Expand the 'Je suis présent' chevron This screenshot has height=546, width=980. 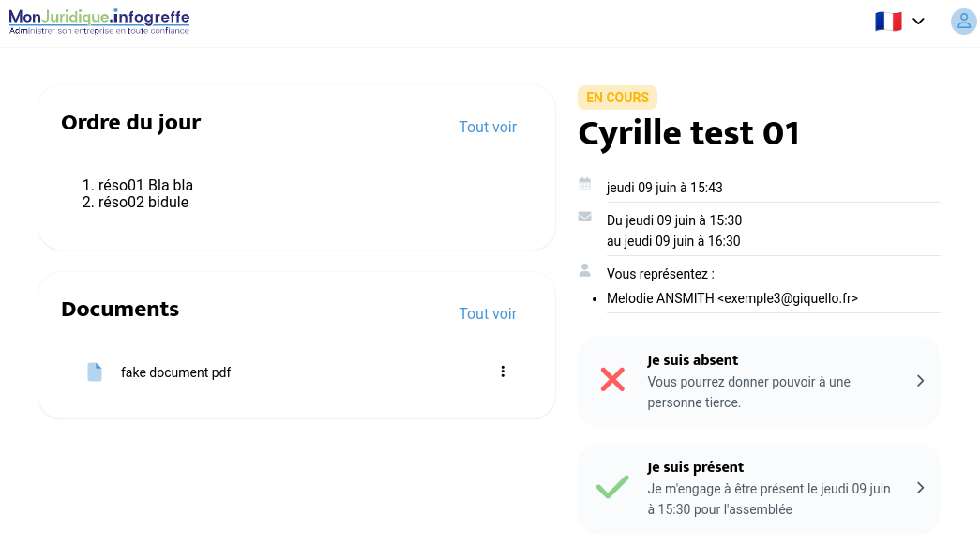pyautogui.click(x=920, y=488)
